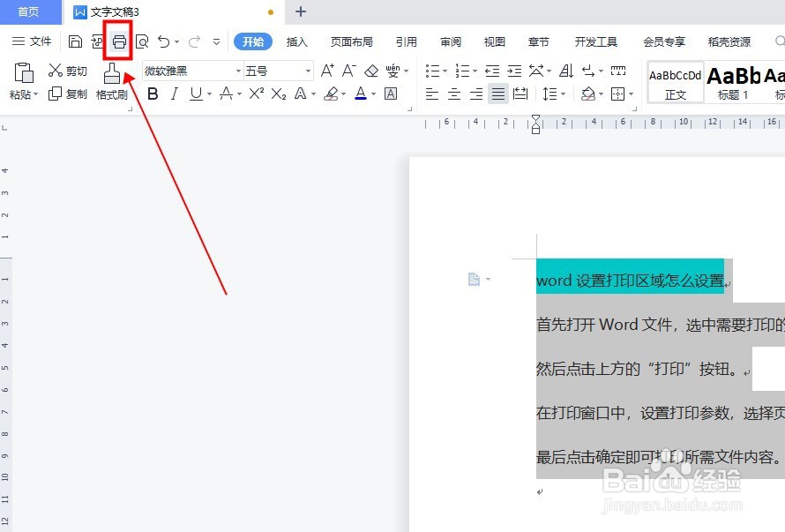Click the Redo arrow icon
Image resolution: width=785 pixels, height=532 pixels.
[194, 41]
